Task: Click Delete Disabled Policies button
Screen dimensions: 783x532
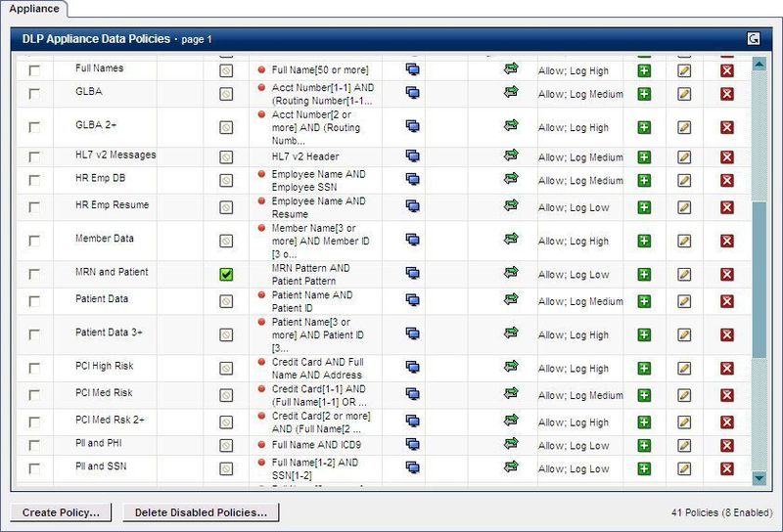Action: [x=201, y=512]
